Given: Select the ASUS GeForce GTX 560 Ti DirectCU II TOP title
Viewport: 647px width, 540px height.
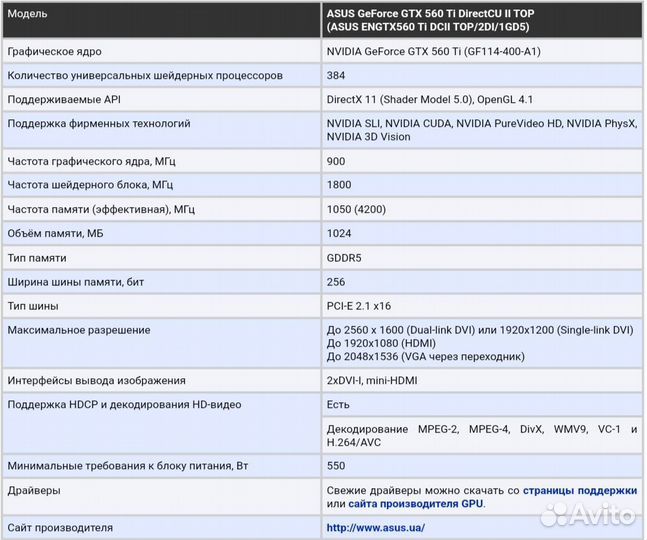Looking at the screenshot, I should click(430, 14).
